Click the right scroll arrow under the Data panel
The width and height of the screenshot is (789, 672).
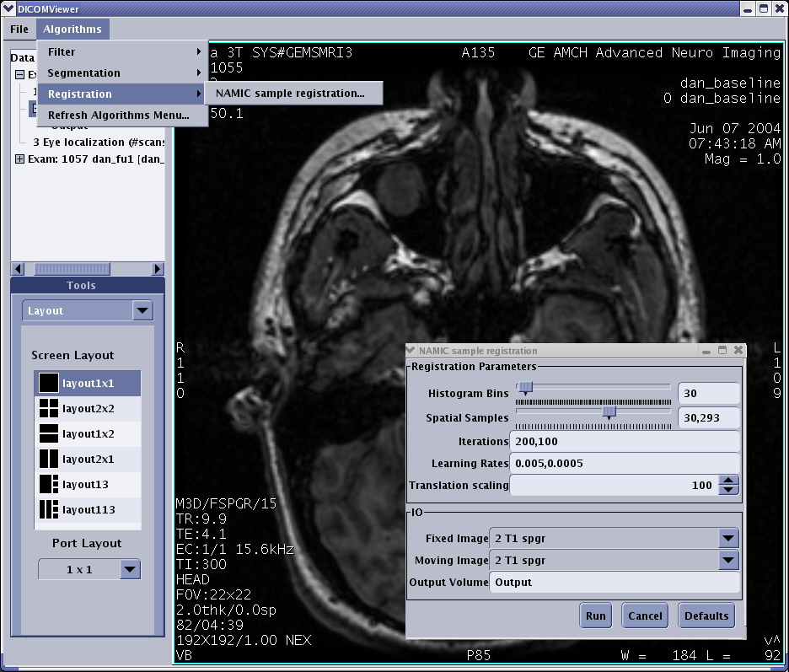point(157,268)
